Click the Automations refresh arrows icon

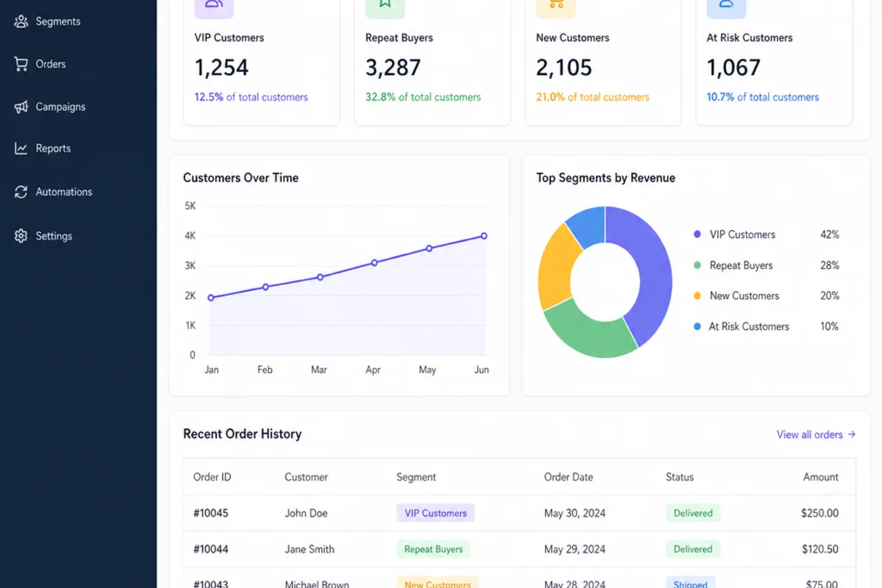[x=21, y=192]
